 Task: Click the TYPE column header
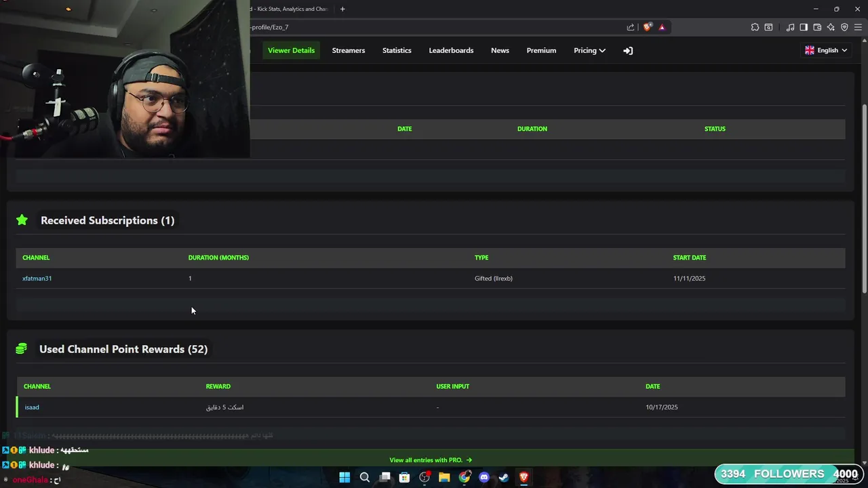481,258
